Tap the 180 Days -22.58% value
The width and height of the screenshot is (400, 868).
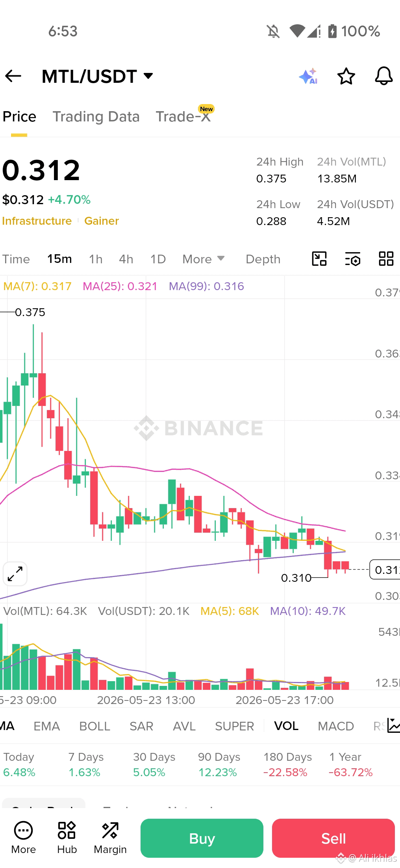click(x=285, y=772)
